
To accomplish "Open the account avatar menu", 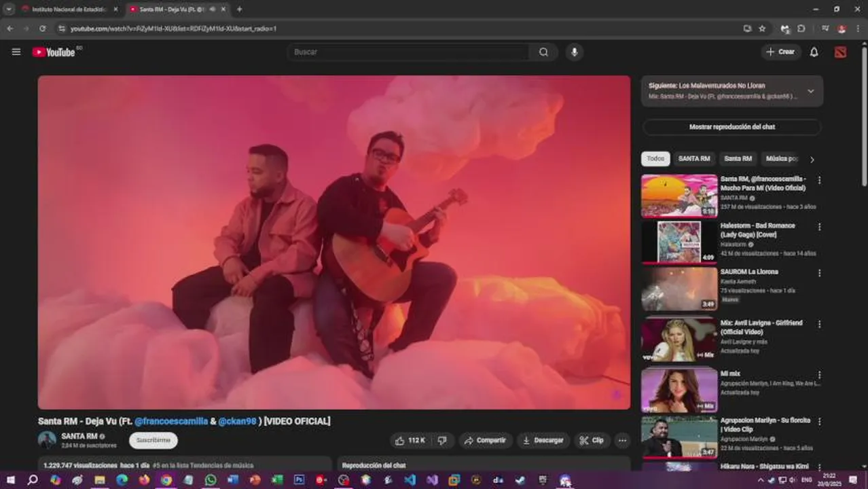I will point(840,52).
